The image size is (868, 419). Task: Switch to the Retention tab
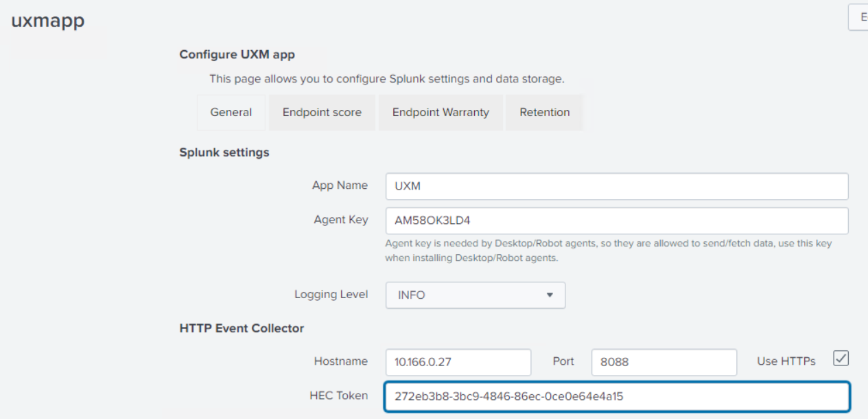coord(544,112)
